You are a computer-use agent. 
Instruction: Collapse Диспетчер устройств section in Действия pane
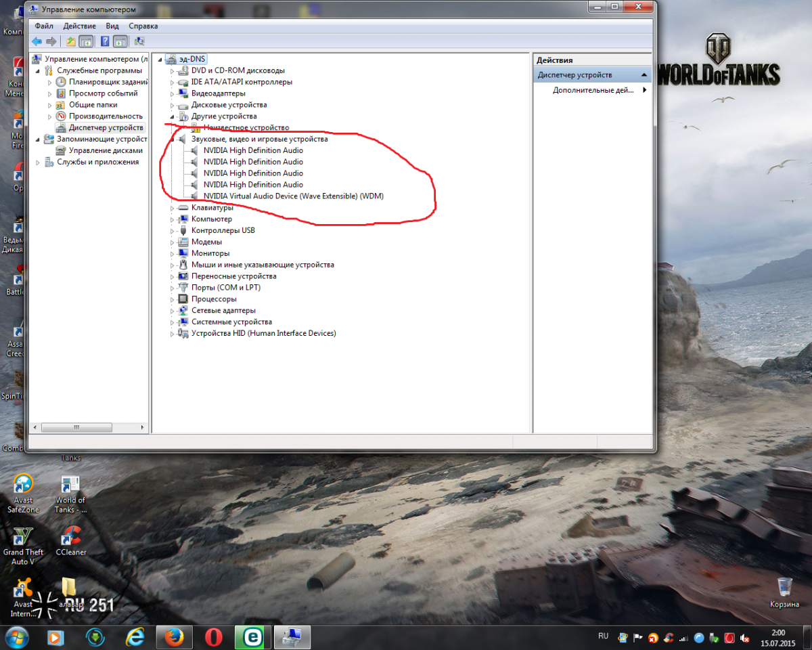[645, 75]
